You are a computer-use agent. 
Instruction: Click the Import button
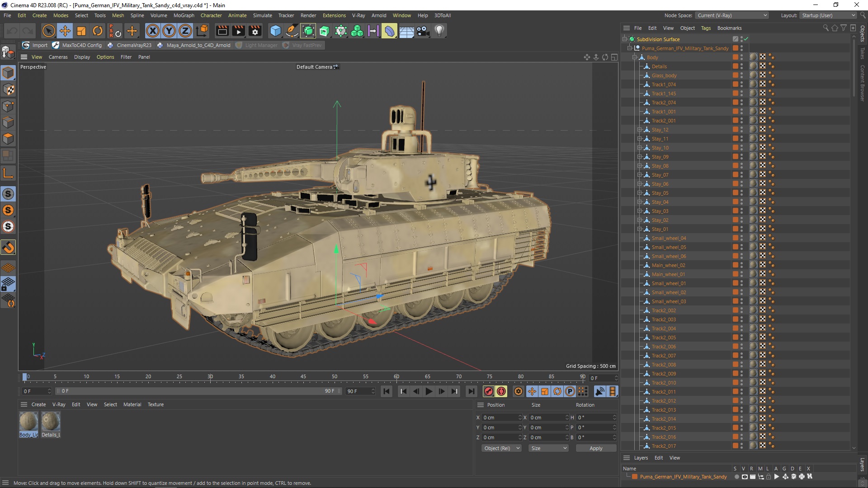tap(35, 45)
